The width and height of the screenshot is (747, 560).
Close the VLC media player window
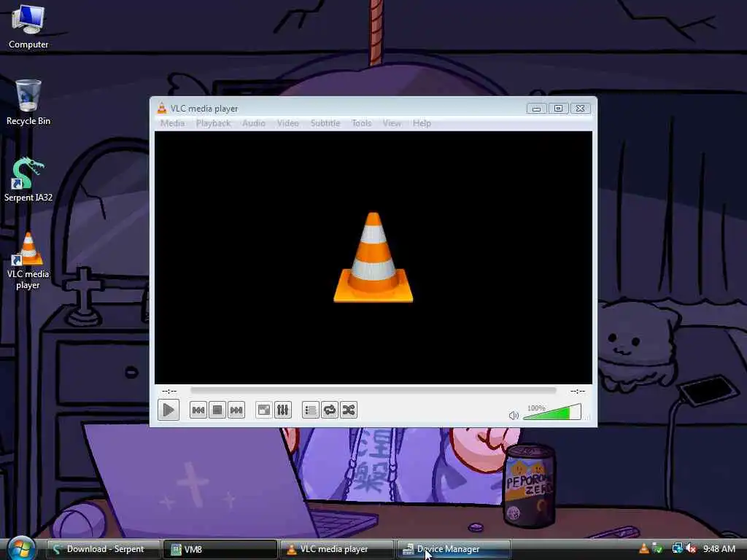point(580,109)
